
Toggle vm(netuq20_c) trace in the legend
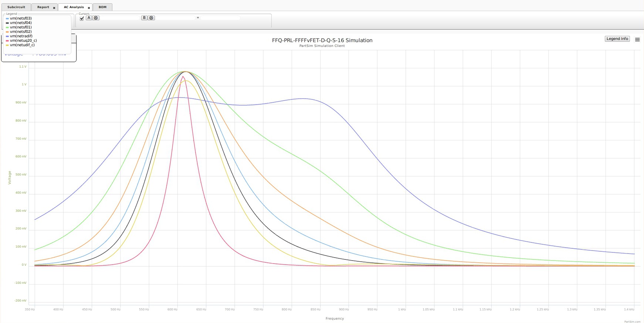(x=23, y=40)
